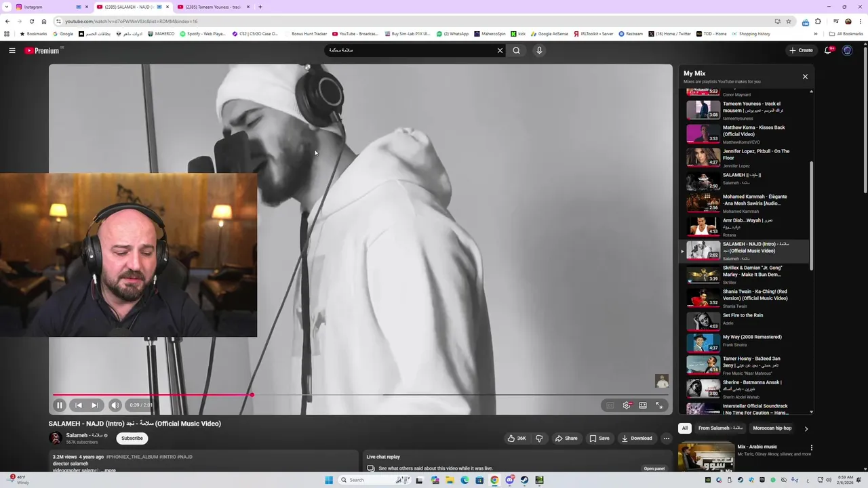The image size is (868, 488).
Task: Subscribe to the Salameh channel
Action: 132,439
